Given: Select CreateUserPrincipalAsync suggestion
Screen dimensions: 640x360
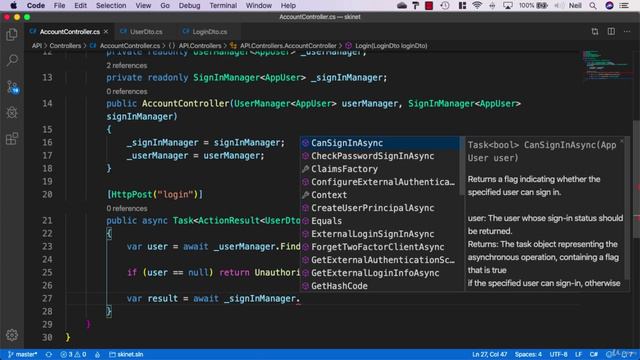Looking at the screenshot, I should (380, 208).
